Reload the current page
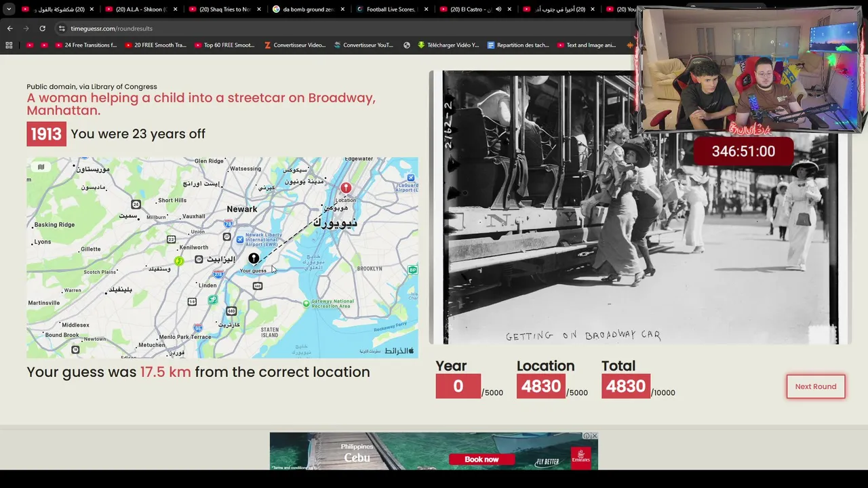This screenshot has height=488, width=868. (42, 28)
